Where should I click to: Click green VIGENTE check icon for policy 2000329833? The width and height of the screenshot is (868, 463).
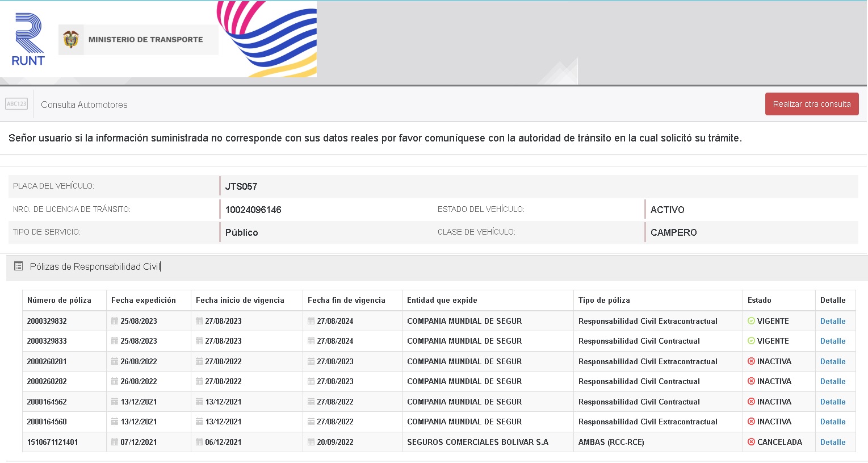(751, 341)
